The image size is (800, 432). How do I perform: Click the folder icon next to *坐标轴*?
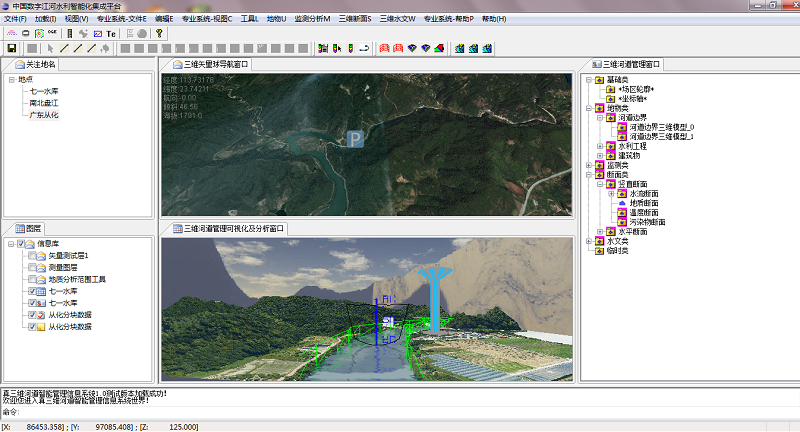click(610, 98)
